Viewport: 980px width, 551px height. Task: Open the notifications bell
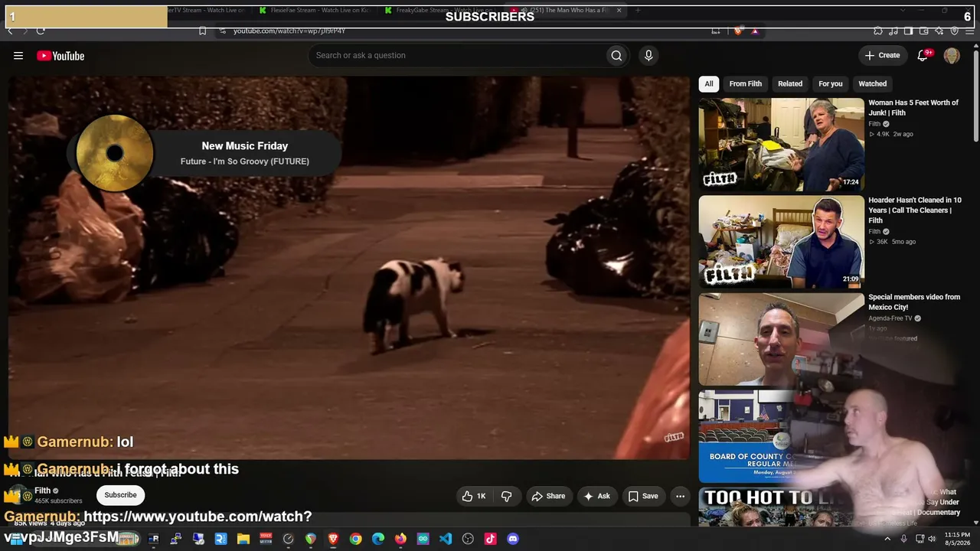[x=923, y=55]
